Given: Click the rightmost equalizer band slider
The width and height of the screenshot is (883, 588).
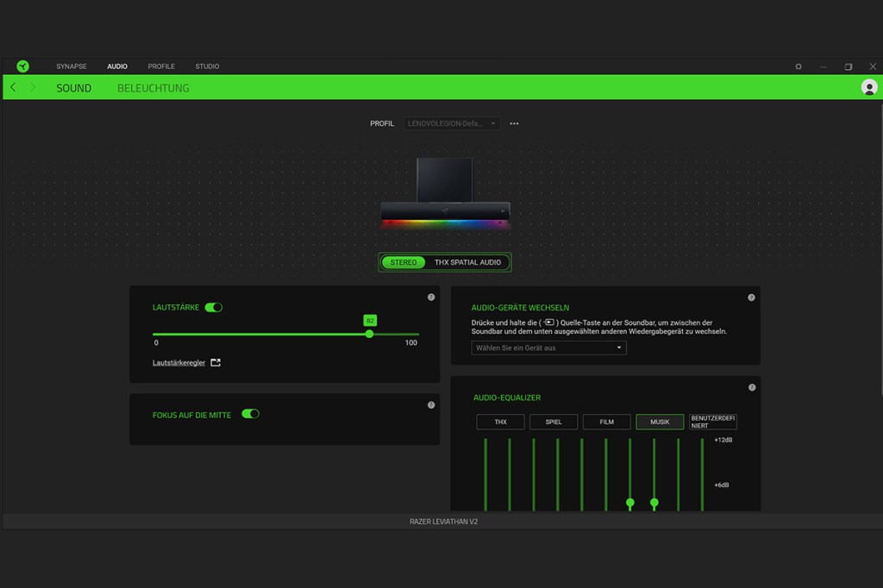Looking at the screenshot, I should 702,475.
